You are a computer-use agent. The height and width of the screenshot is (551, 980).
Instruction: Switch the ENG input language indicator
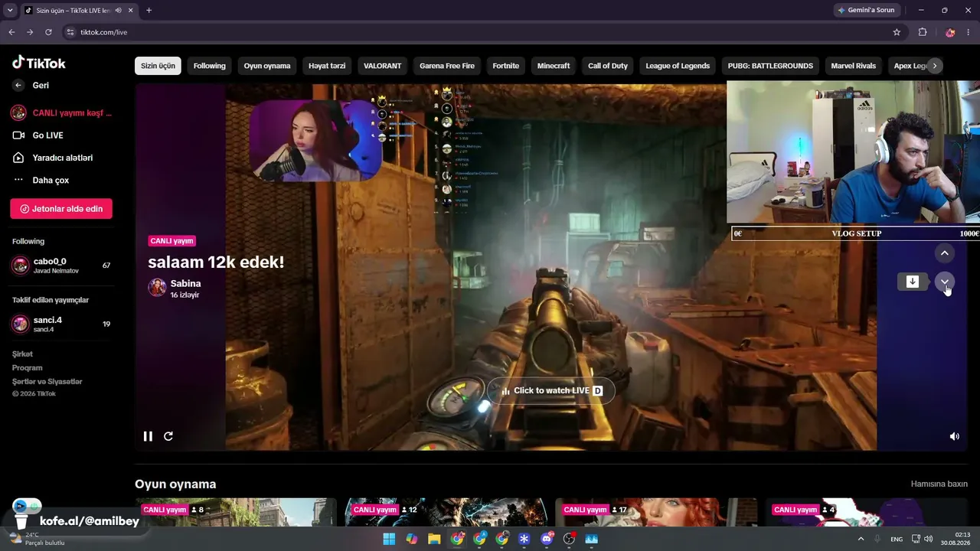897,539
